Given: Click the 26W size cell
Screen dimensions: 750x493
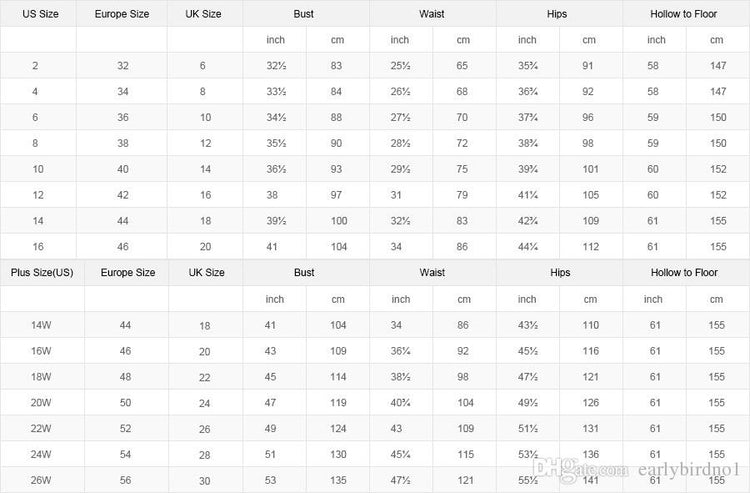Looking at the screenshot, I should [x=41, y=480].
